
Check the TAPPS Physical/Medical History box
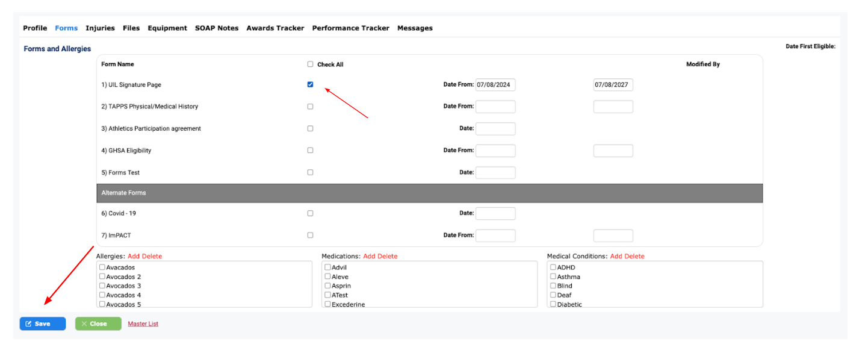(x=311, y=107)
